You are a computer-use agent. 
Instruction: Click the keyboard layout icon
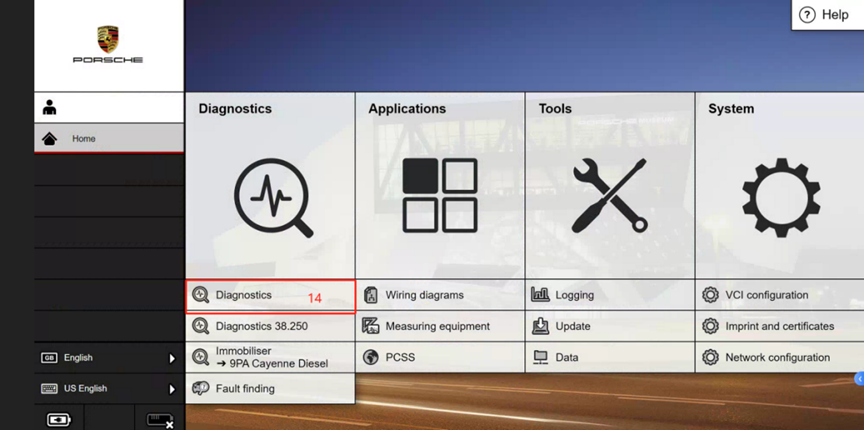[x=49, y=389]
